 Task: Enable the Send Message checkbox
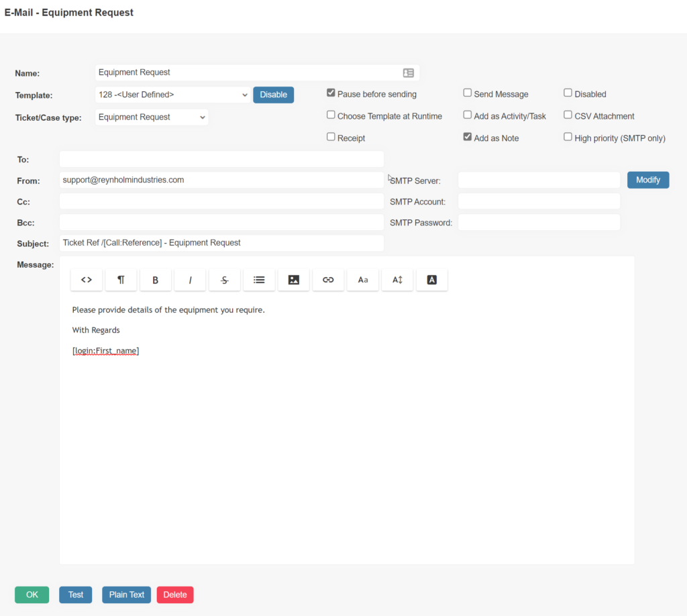(x=468, y=93)
